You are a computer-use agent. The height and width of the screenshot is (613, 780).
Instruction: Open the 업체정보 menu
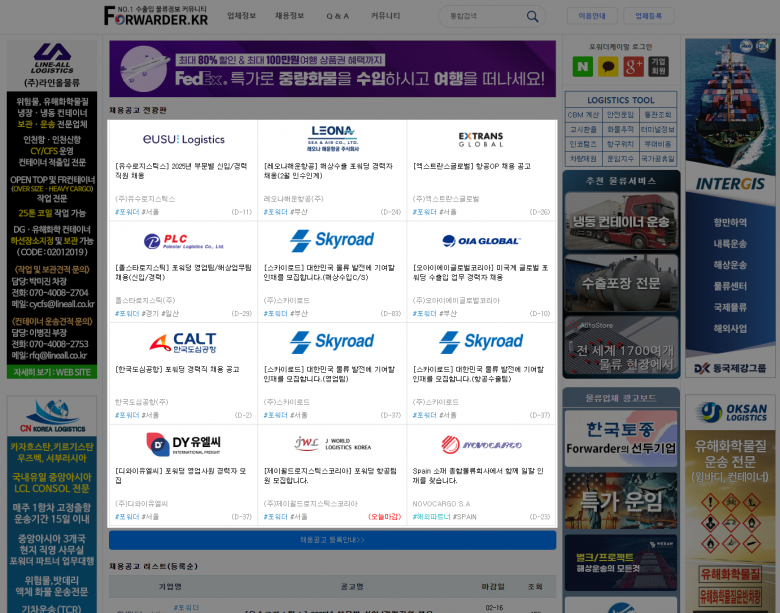pyautogui.click(x=242, y=16)
